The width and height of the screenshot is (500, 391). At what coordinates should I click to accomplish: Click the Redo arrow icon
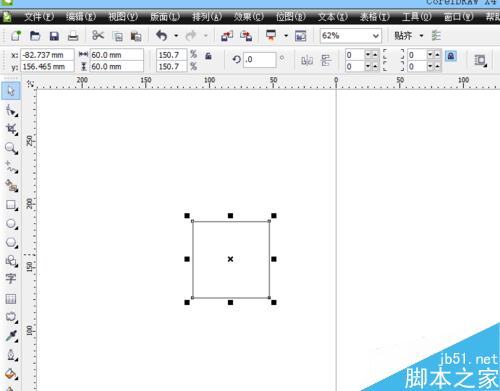click(191, 35)
